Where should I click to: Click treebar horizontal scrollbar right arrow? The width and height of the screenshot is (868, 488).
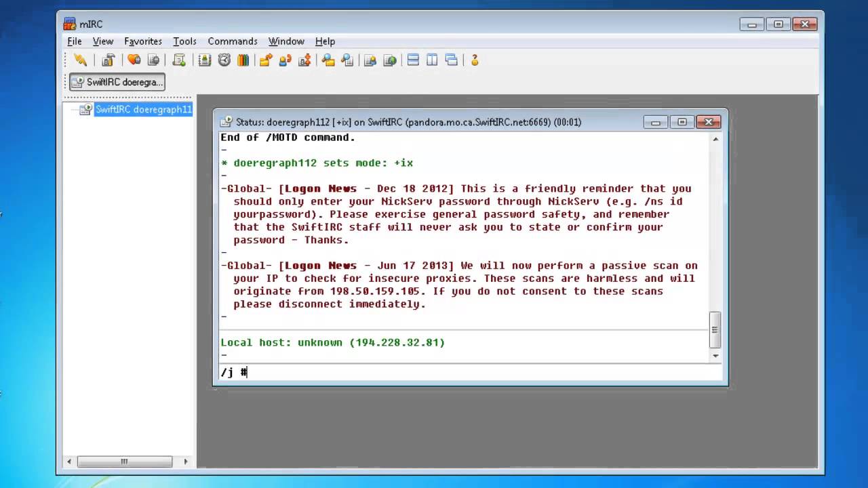tap(186, 462)
